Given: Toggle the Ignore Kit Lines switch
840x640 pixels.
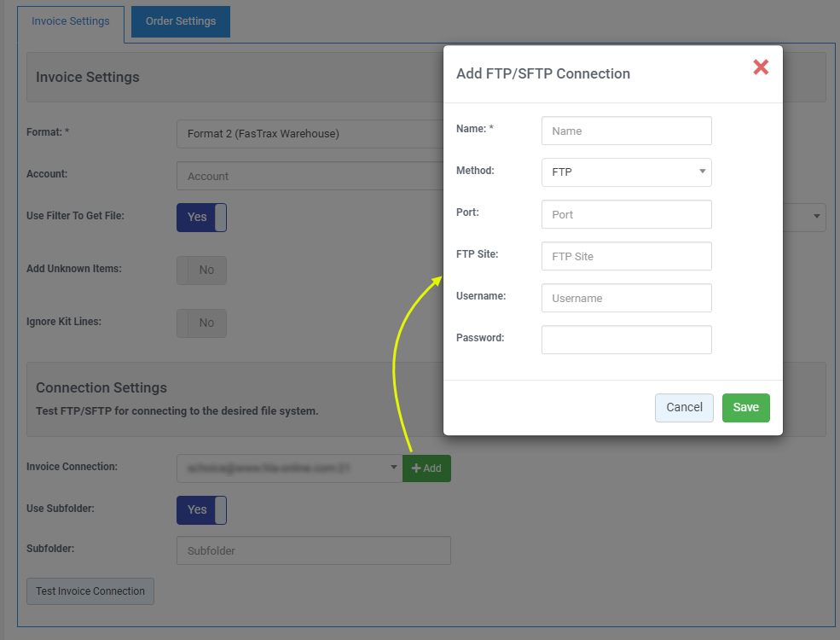Looking at the screenshot, I should click(x=201, y=323).
